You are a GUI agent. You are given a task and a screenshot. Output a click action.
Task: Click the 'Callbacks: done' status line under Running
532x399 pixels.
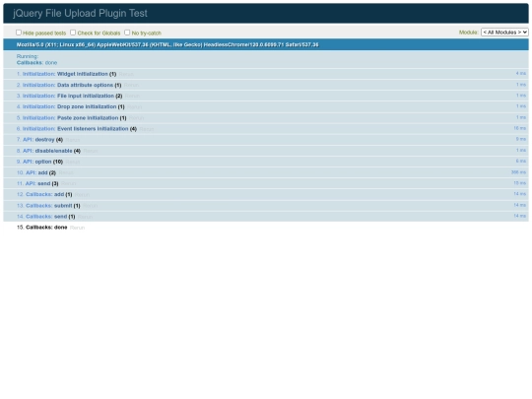(36, 63)
